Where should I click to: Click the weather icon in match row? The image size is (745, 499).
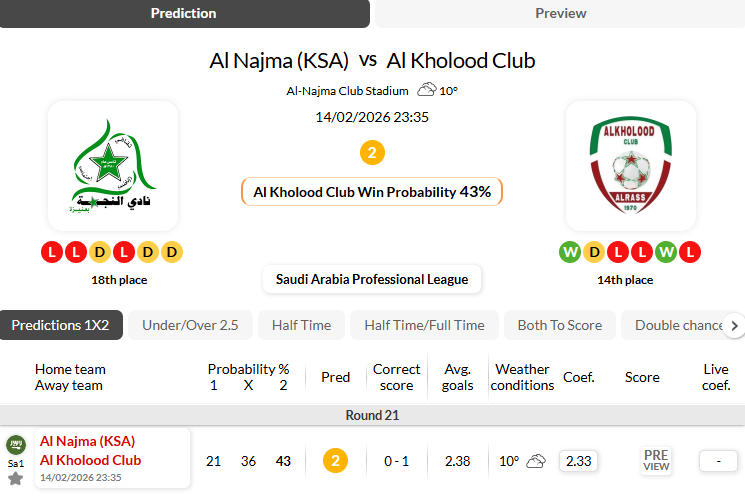(x=536, y=461)
